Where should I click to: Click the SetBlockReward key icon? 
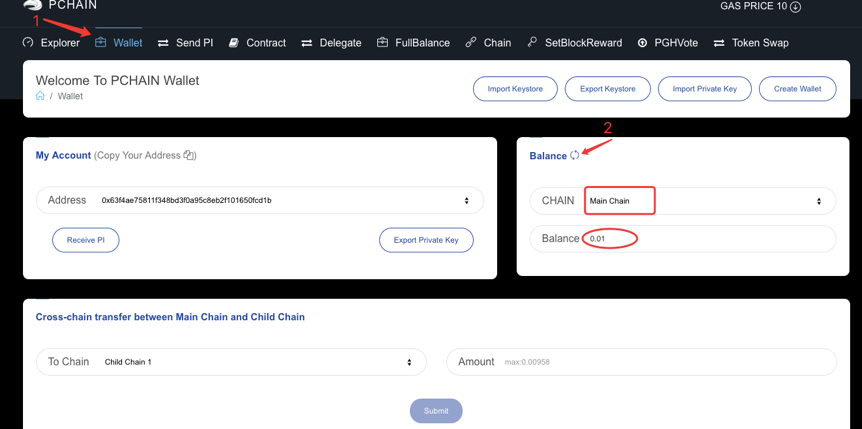click(532, 42)
